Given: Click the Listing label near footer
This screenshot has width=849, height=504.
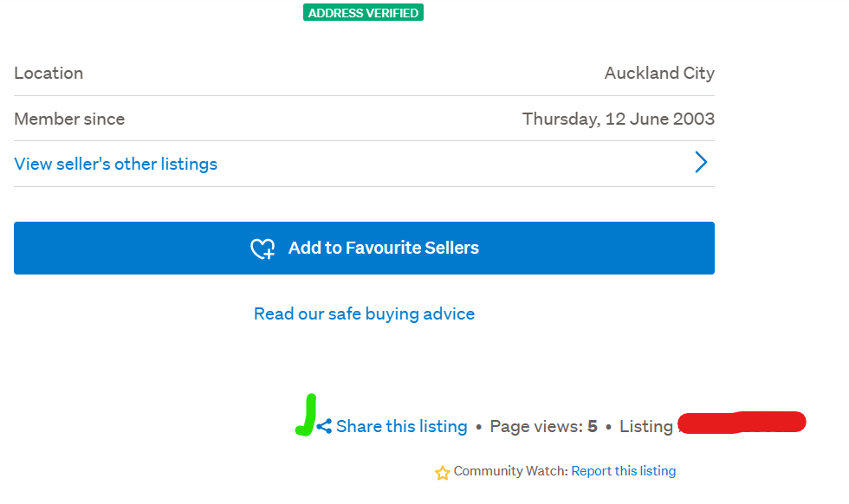Looking at the screenshot, I should coord(645,426).
